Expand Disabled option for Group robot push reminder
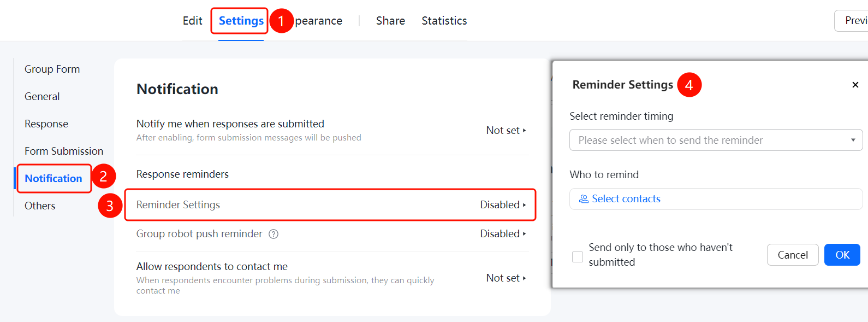 point(503,234)
